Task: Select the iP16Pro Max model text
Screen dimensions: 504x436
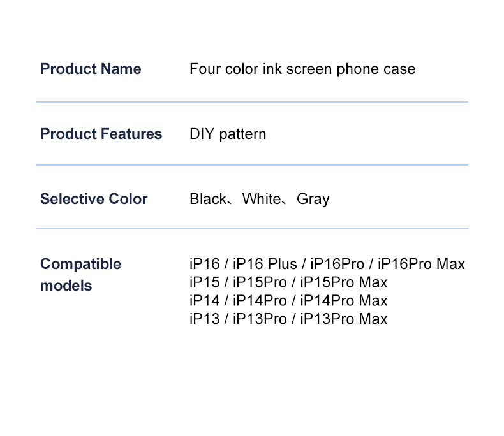Action: [421, 264]
